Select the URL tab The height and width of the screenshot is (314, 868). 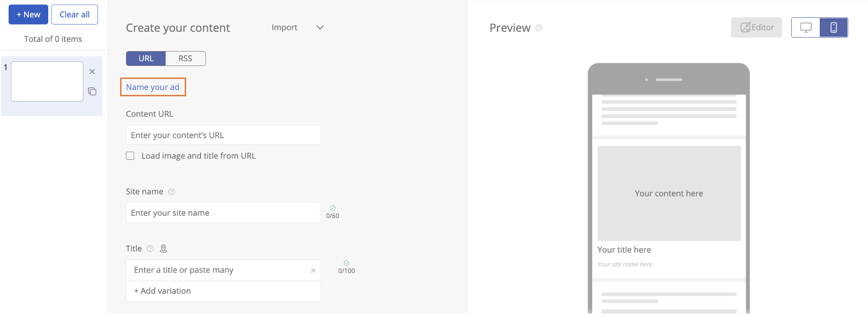point(146,58)
